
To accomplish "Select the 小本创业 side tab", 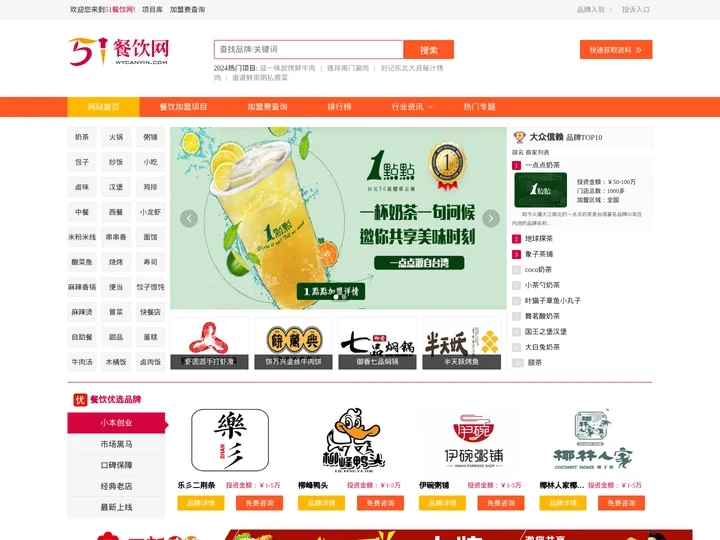I will coord(117,423).
